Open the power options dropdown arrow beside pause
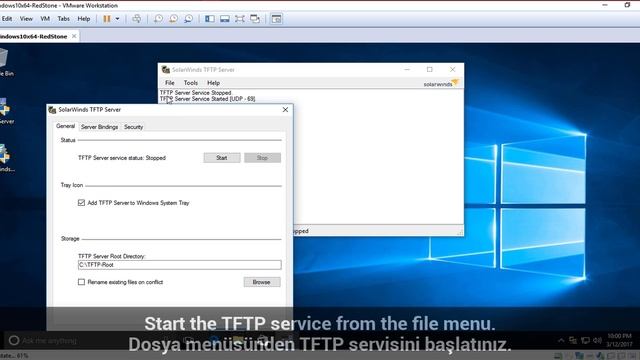This screenshot has height=360, width=640. tap(118, 19)
